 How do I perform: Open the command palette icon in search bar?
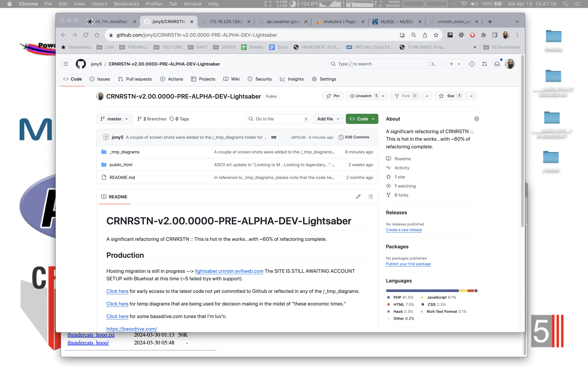(x=433, y=64)
